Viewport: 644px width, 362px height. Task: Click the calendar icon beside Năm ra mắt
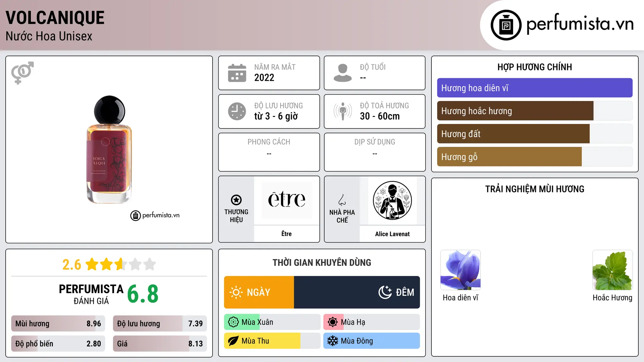pos(237,73)
